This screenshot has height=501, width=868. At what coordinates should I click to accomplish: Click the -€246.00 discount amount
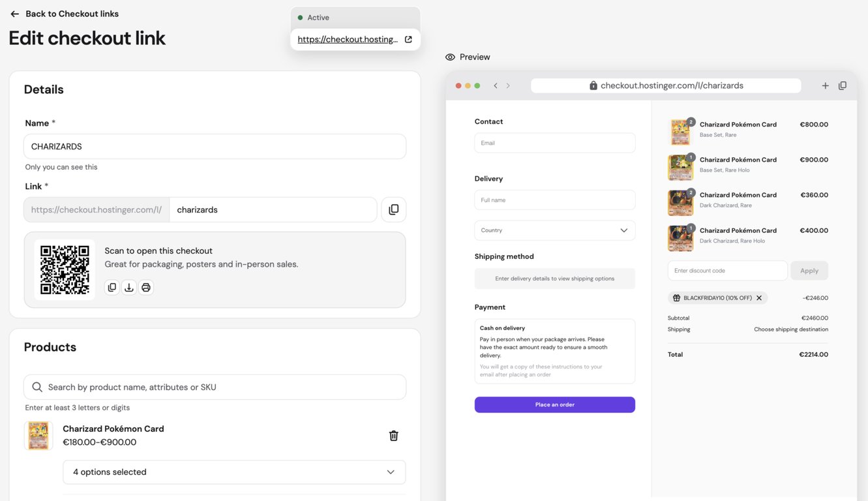point(815,297)
